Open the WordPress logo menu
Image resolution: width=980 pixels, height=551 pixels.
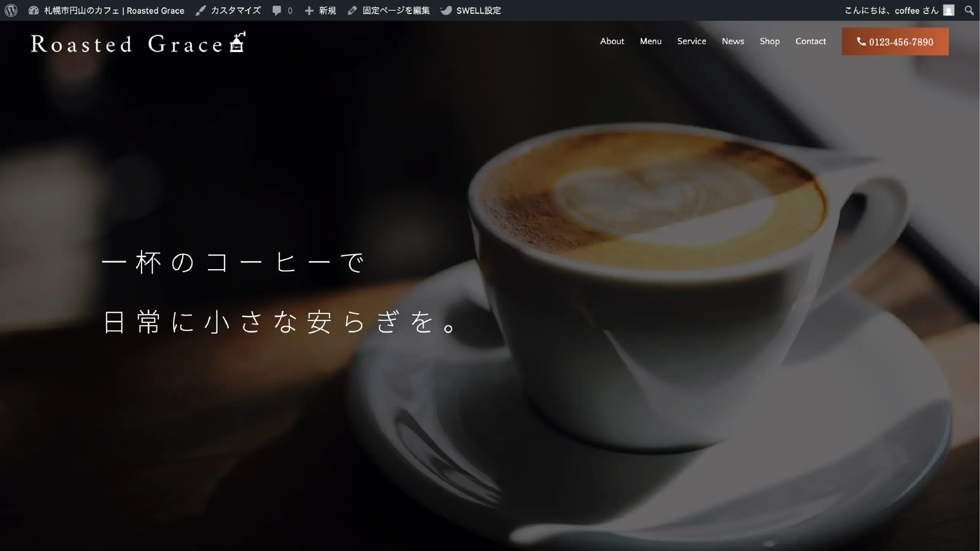click(x=11, y=10)
